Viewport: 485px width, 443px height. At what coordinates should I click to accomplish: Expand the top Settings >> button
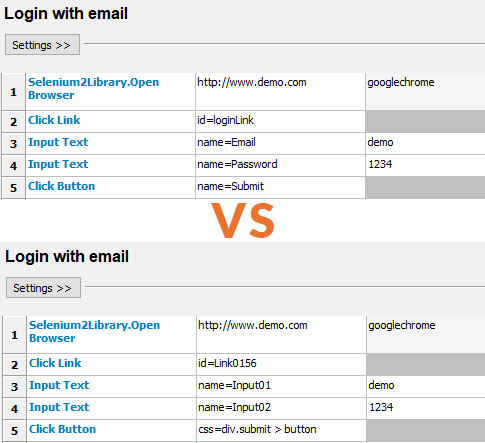[x=42, y=45]
